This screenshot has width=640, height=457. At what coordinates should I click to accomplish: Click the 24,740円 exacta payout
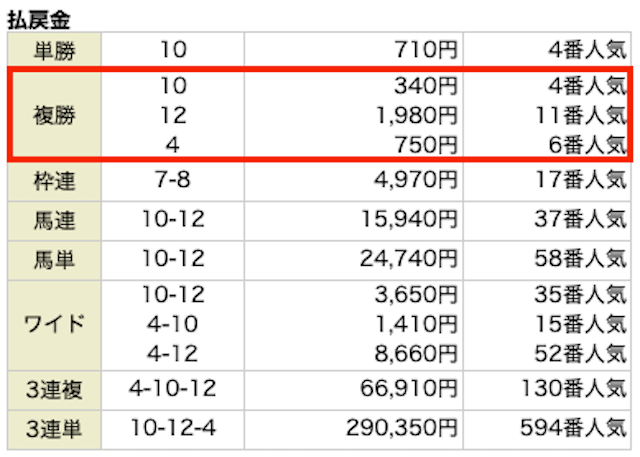(x=409, y=259)
